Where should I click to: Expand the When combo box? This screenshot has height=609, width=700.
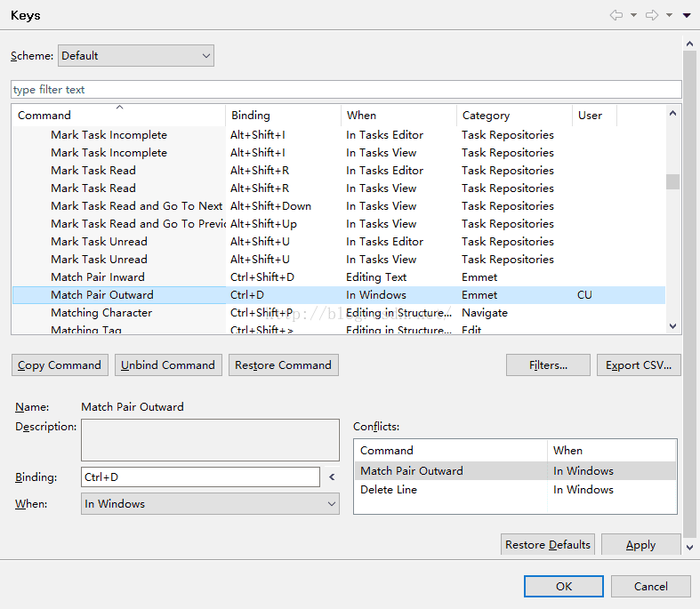(211, 504)
